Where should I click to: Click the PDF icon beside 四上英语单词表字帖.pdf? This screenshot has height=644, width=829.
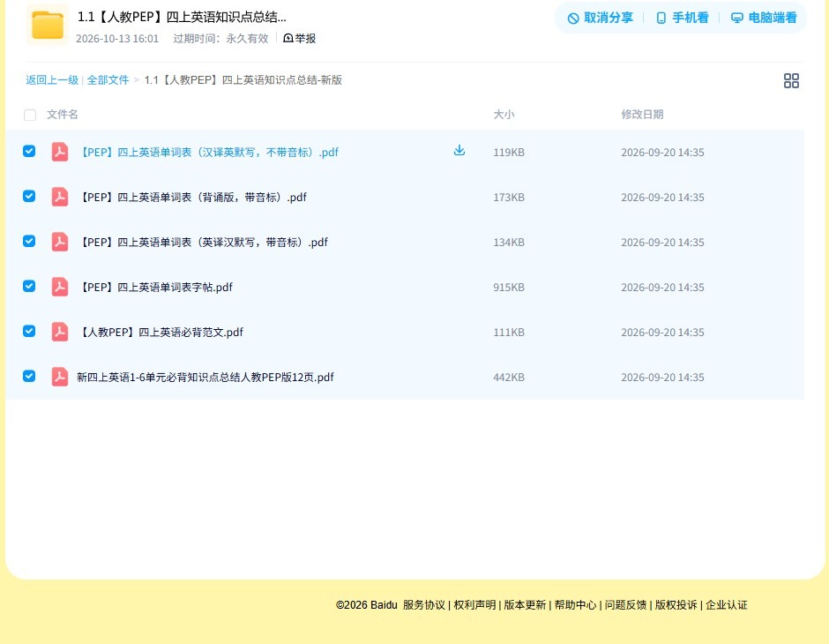(x=60, y=287)
